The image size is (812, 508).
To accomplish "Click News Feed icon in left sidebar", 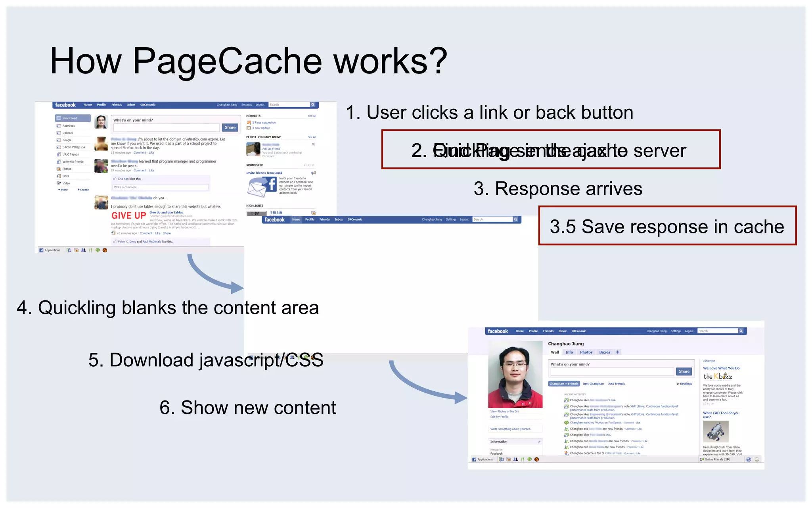I will tap(59, 118).
